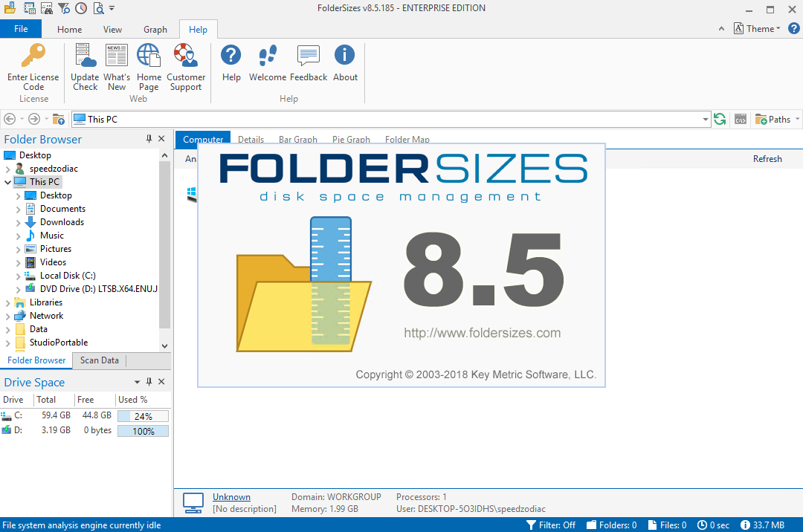The height and width of the screenshot is (532, 803).
Task: Select the StudioPortable folder
Action: pyautogui.click(x=59, y=343)
